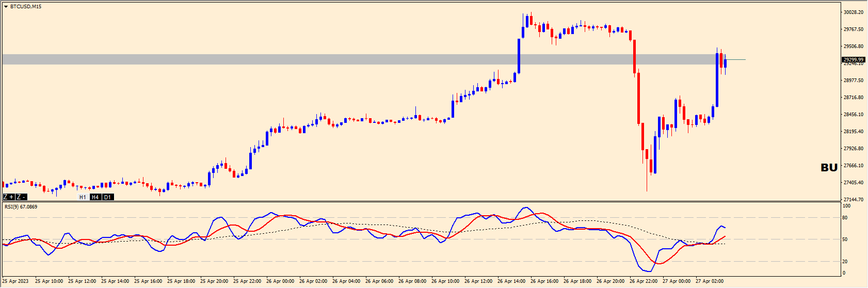The image size is (868, 288).
Task: Click the BU text label
Action: coord(829,168)
